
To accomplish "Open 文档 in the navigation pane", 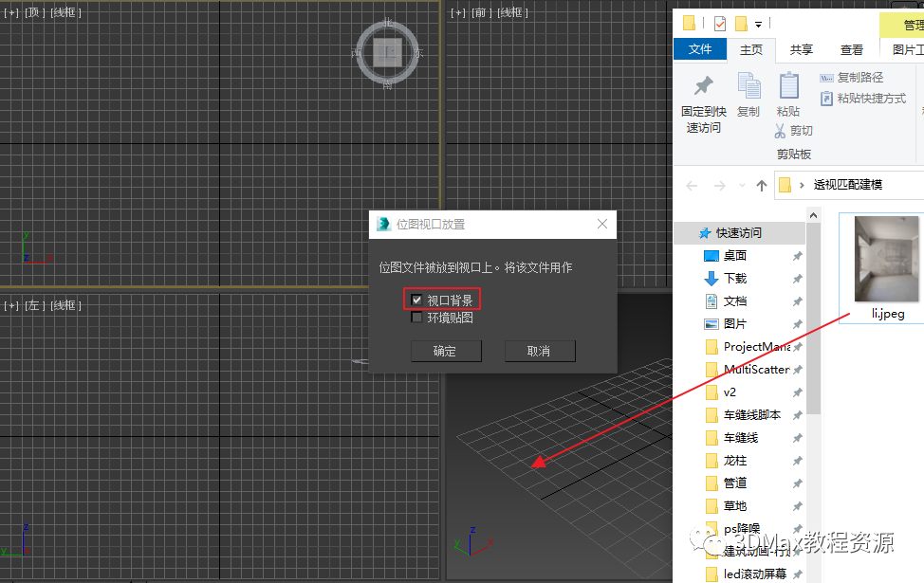I will pyautogui.click(x=735, y=301).
